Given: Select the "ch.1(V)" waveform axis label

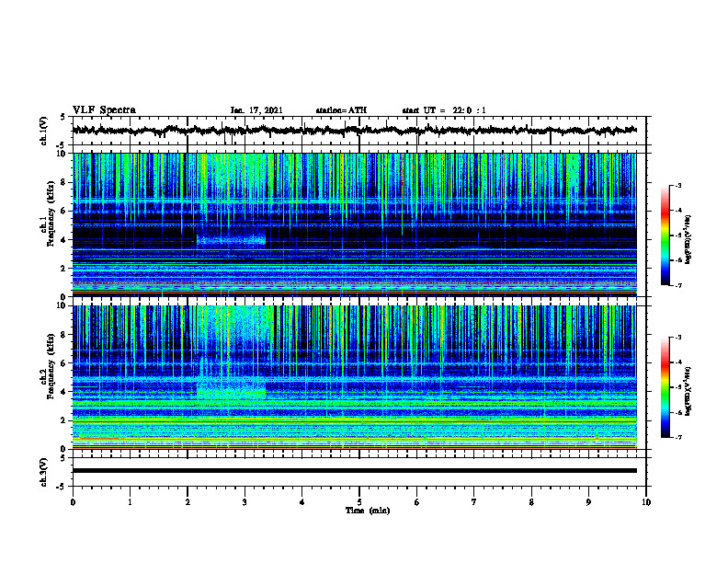Looking at the screenshot, I should coord(44,131).
